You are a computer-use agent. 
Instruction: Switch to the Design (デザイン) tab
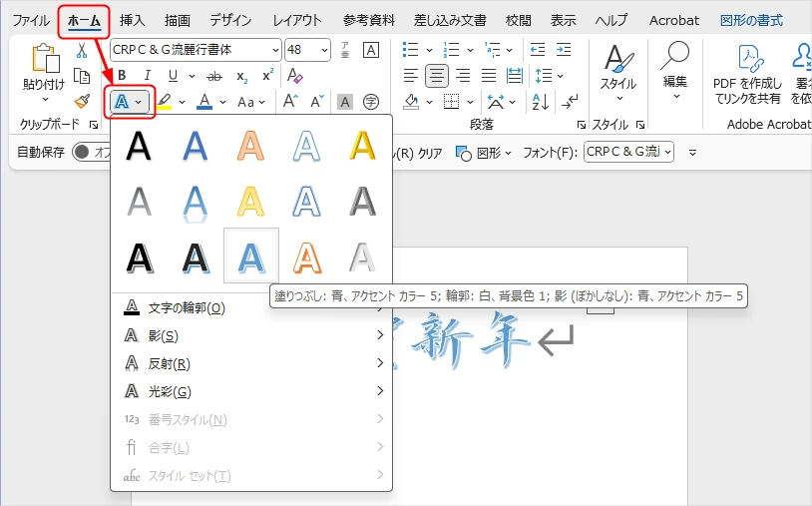click(x=230, y=21)
